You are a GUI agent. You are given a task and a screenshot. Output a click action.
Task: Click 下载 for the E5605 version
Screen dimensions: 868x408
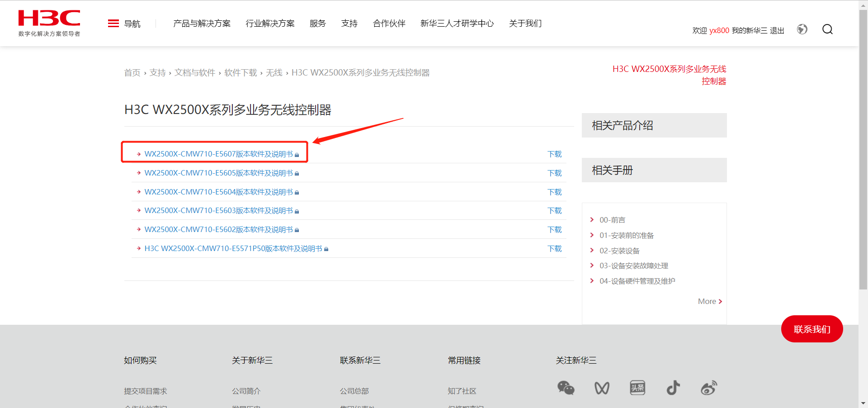pos(555,173)
